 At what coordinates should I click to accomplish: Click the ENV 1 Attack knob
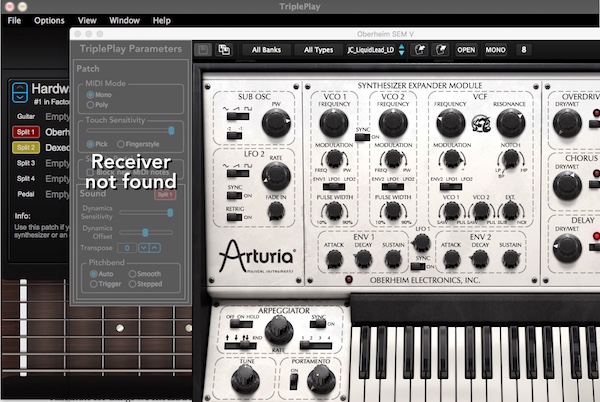coord(334,259)
